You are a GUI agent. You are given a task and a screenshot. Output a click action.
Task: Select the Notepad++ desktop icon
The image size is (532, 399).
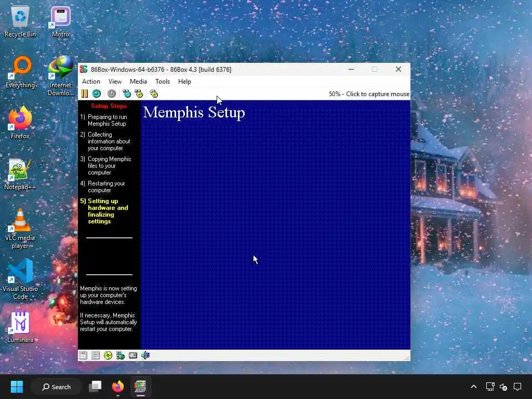click(x=20, y=175)
